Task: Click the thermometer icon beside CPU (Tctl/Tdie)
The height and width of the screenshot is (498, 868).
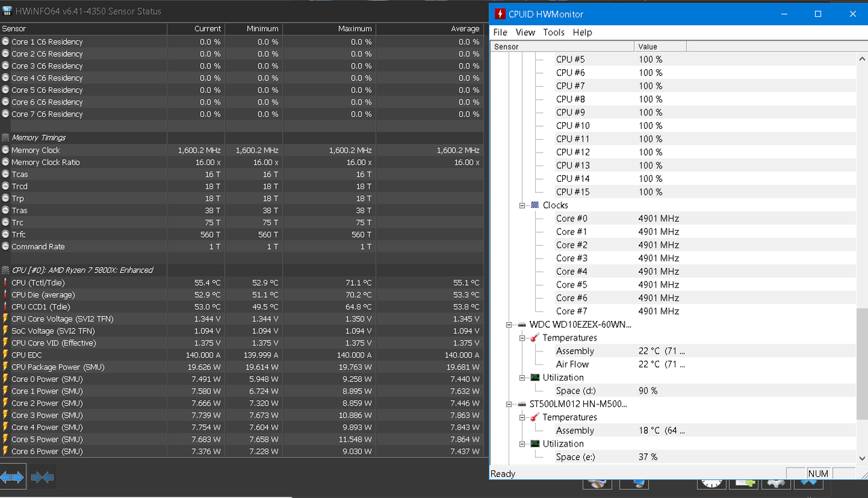Action: (x=5, y=283)
